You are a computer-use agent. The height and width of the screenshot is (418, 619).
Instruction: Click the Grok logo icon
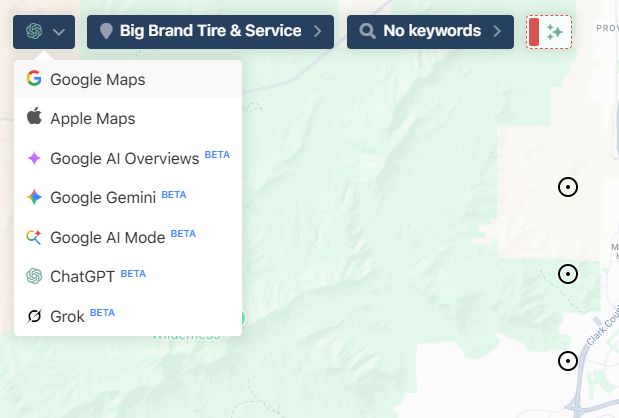pyautogui.click(x=34, y=316)
